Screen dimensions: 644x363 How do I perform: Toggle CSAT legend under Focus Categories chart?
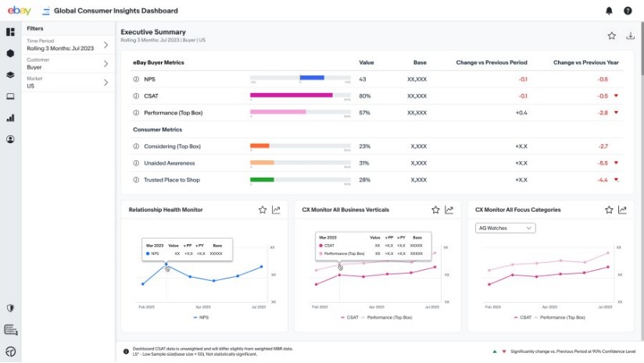pos(523,318)
